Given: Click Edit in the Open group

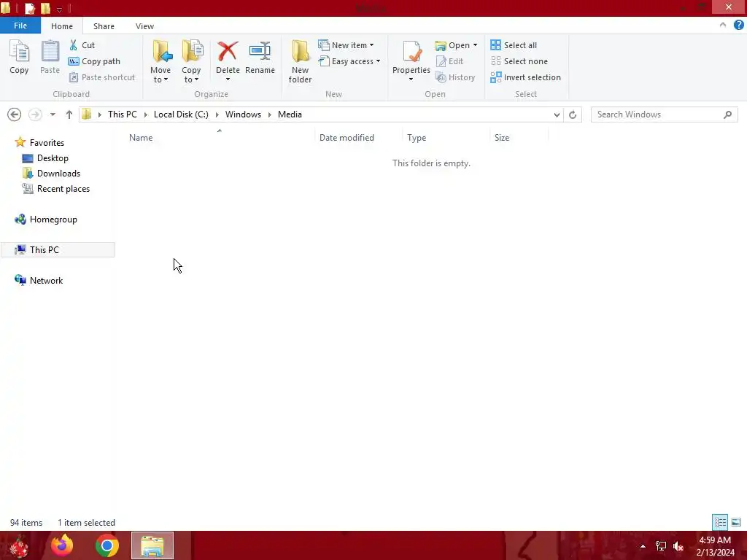Looking at the screenshot, I should pyautogui.click(x=449, y=61).
